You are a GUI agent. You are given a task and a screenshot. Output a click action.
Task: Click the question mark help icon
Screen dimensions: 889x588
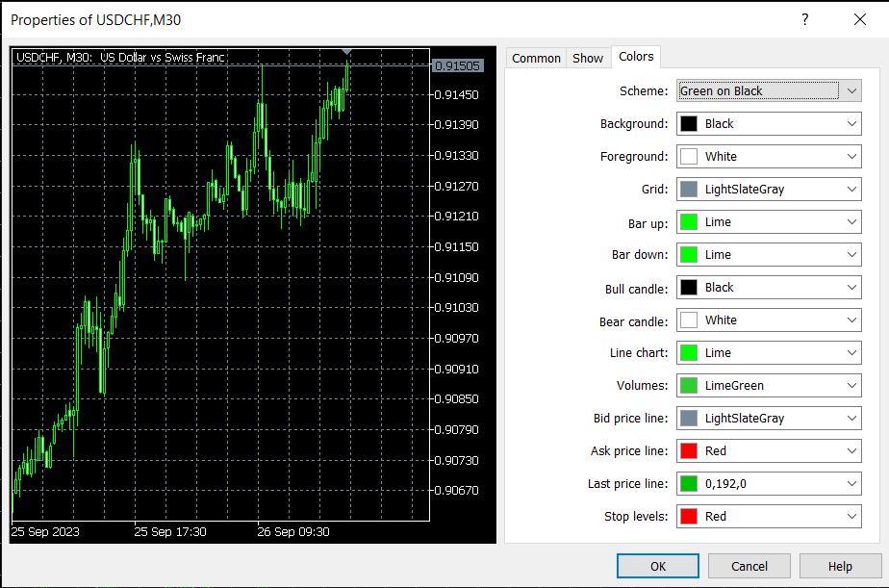[x=805, y=20]
